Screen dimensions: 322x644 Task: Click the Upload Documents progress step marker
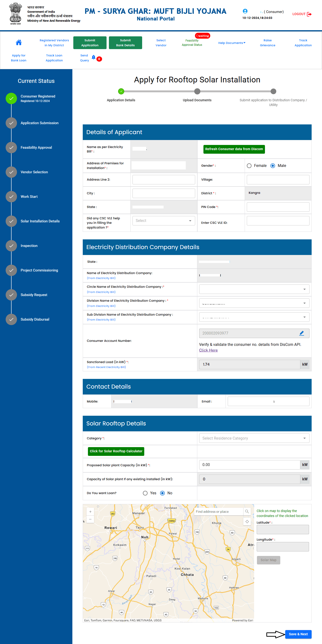(x=197, y=92)
